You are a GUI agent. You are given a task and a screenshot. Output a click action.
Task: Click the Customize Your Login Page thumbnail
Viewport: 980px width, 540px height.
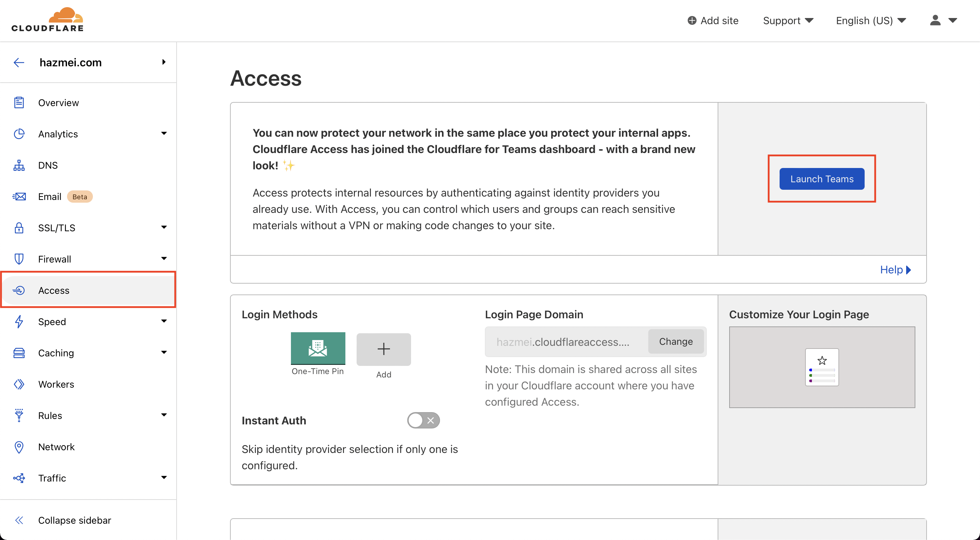(822, 367)
